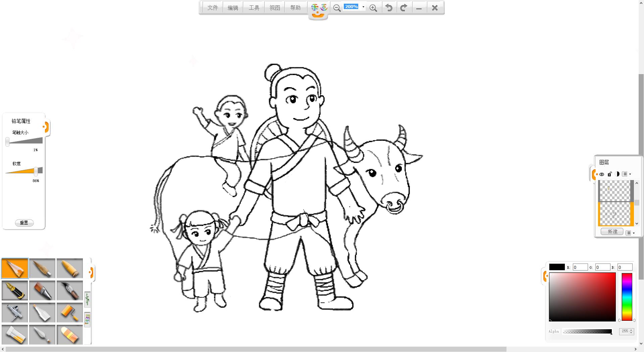
Task: Undo the last action
Action: (389, 8)
